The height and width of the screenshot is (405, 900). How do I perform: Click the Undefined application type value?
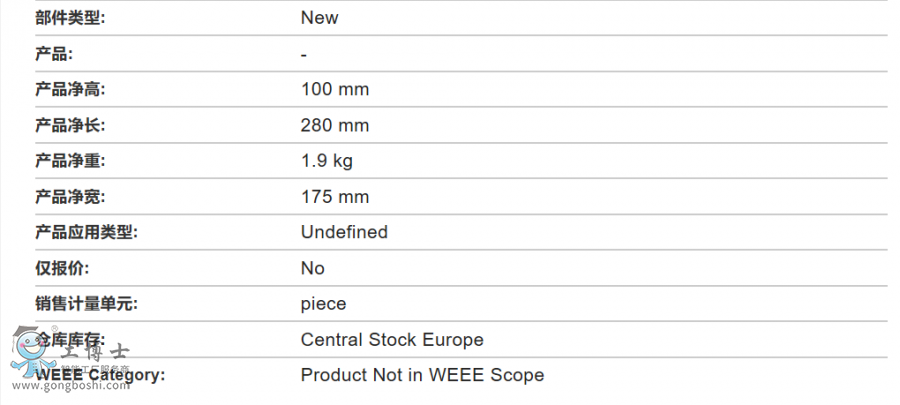pos(344,232)
